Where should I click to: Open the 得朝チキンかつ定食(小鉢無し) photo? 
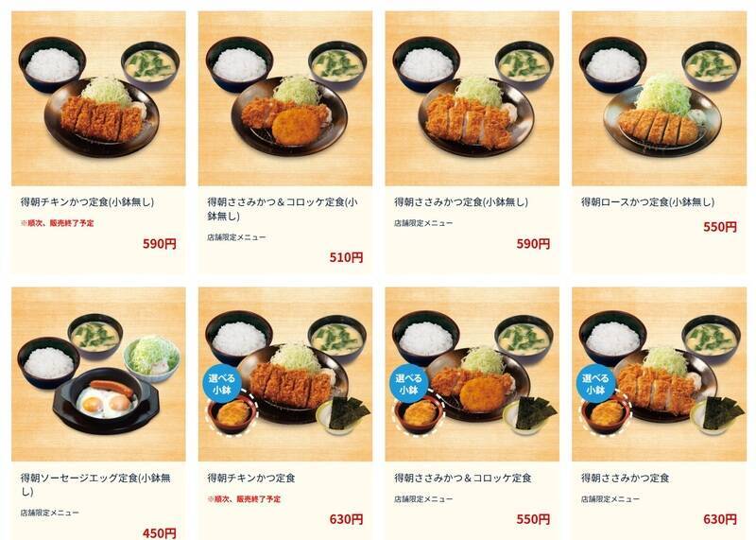(98, 98)
